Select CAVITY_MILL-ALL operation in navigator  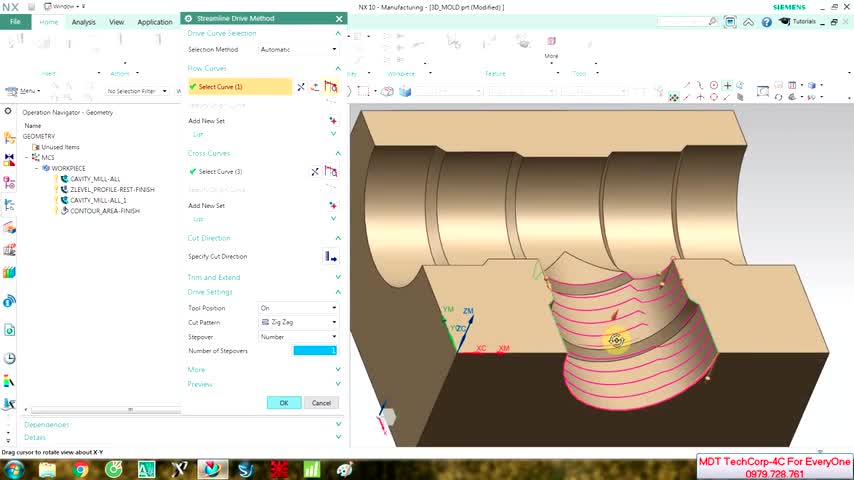tap(95, 179)
